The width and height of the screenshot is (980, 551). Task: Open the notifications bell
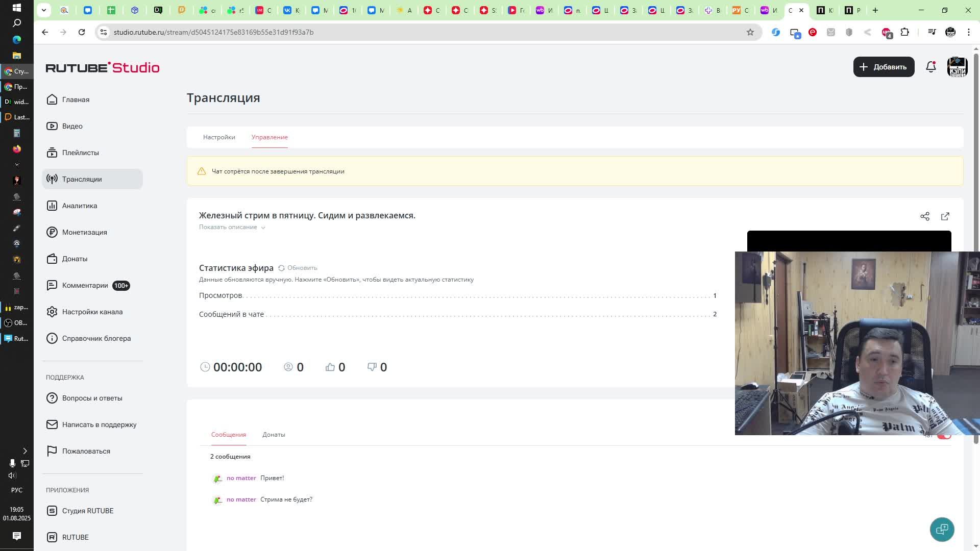click(930, 67)
